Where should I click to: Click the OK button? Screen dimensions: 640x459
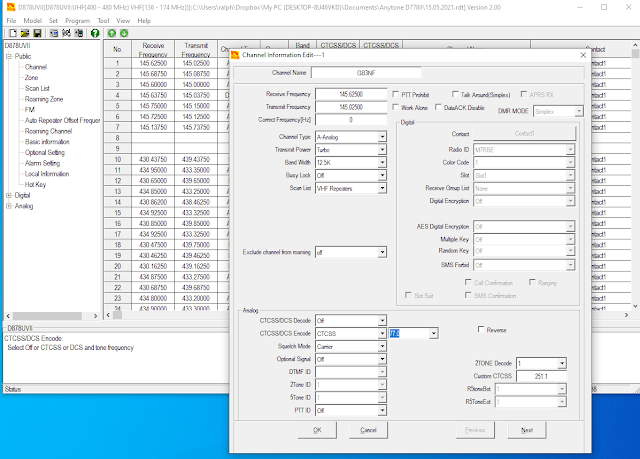(x=317, y=430)
